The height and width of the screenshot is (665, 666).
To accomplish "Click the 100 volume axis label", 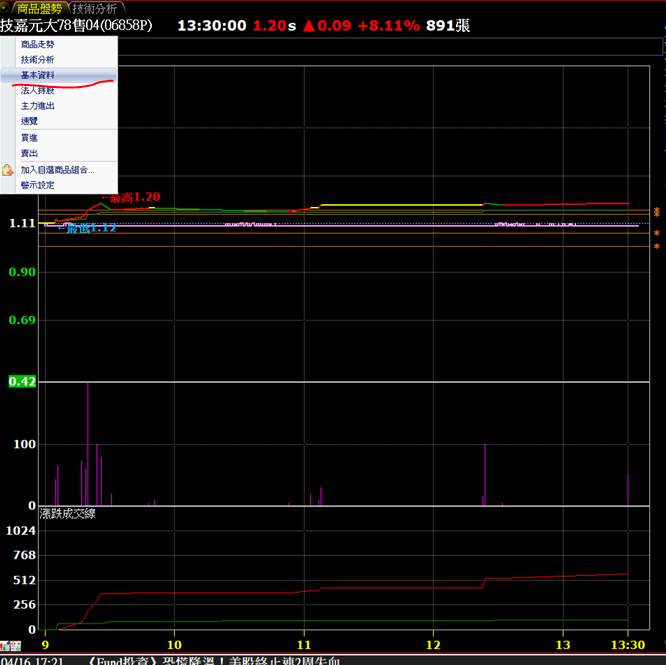I will click(25, 444).
